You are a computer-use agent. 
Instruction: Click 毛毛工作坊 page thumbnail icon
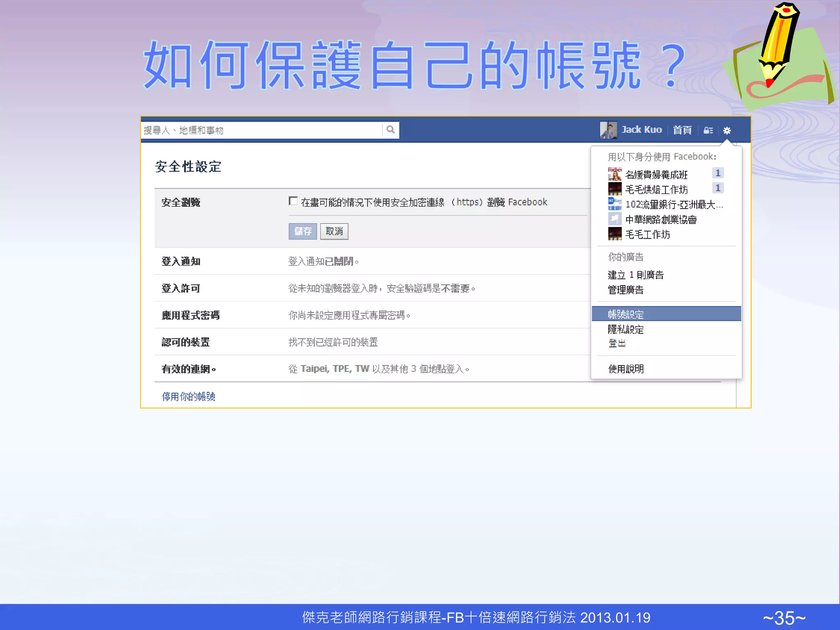tap(615, 234)
